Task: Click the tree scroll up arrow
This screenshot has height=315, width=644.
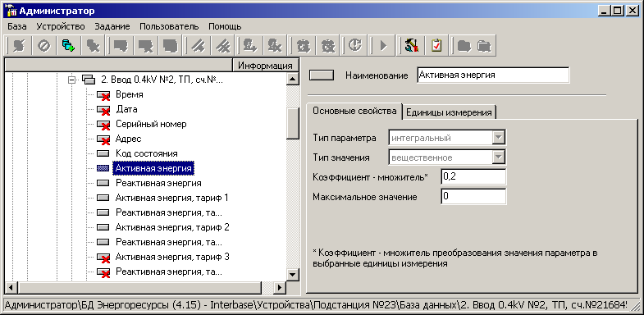Action: point(292,79)
